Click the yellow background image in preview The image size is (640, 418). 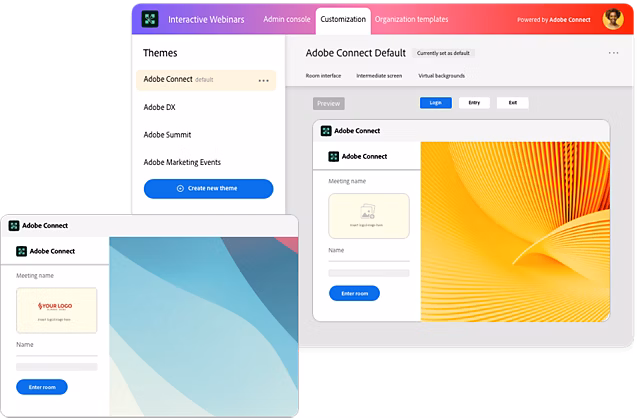pos(515,231)
